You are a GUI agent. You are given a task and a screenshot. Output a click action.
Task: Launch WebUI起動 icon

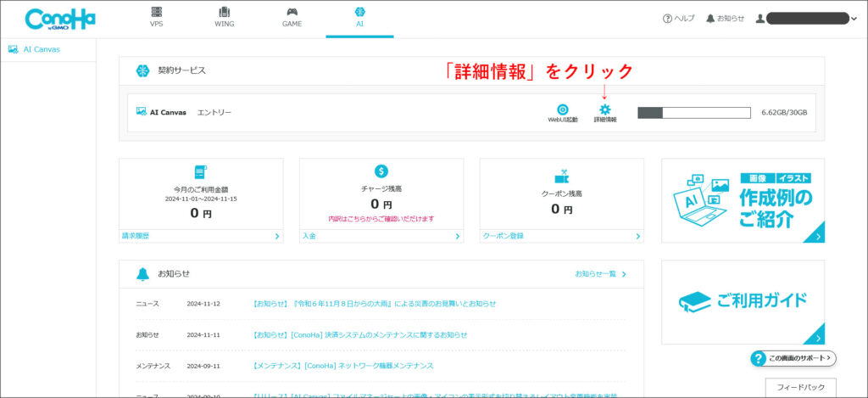point(563,113)
